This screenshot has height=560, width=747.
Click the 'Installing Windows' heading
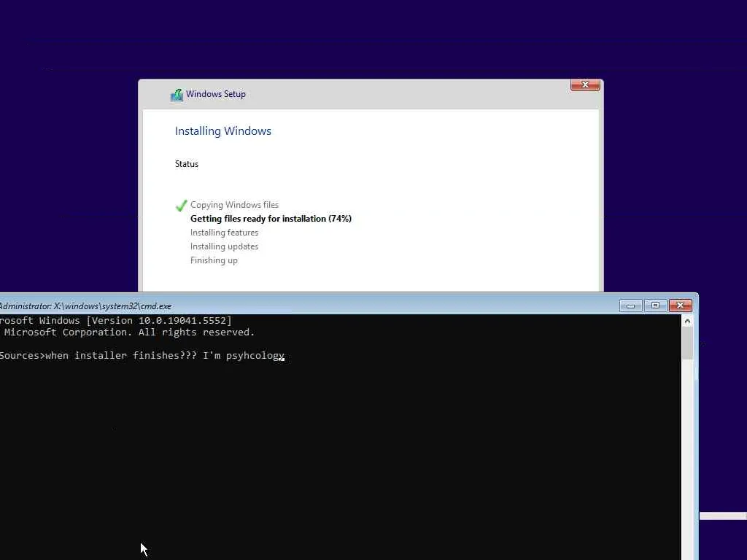[x=223, y=131]
